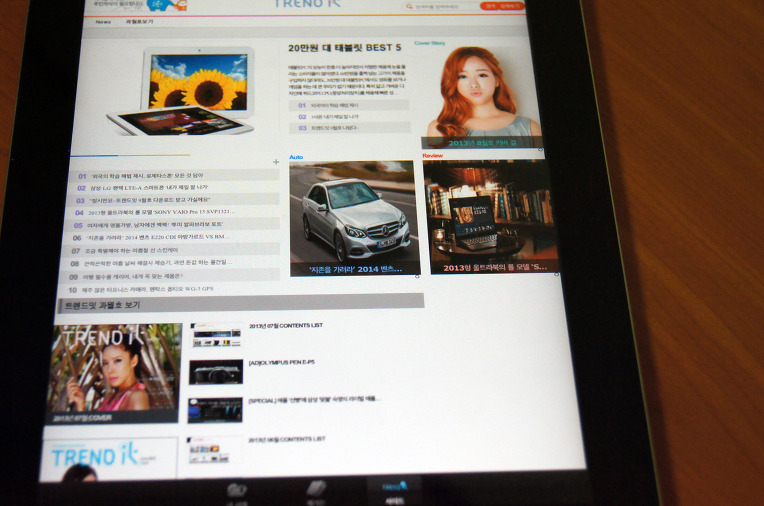
Task: Open the Mercedes 2014 벤츠 car article image
Action: (354, 218)
